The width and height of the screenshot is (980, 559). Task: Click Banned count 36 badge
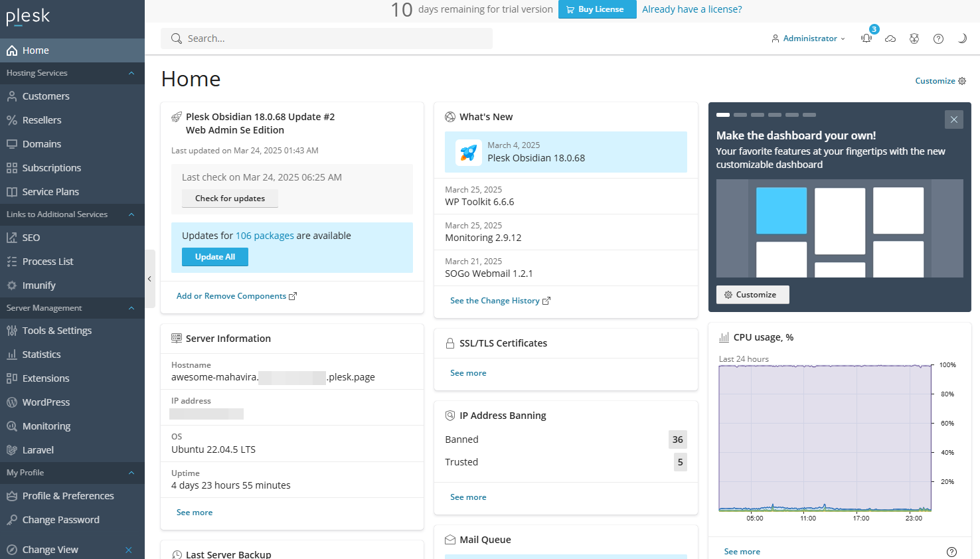678,439
